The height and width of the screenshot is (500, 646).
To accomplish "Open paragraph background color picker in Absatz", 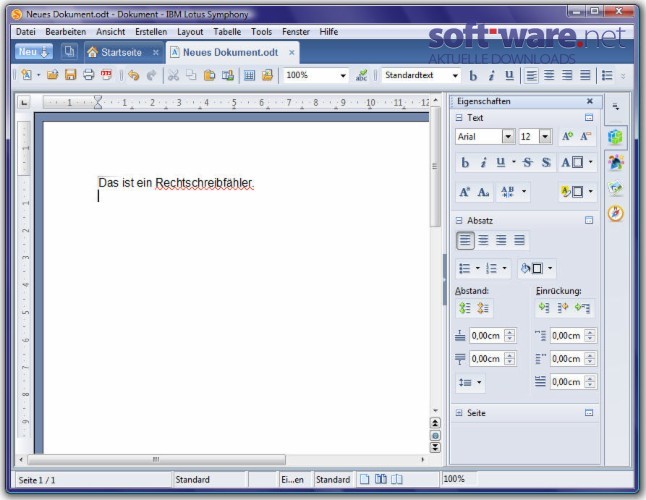I will [536, 269].
